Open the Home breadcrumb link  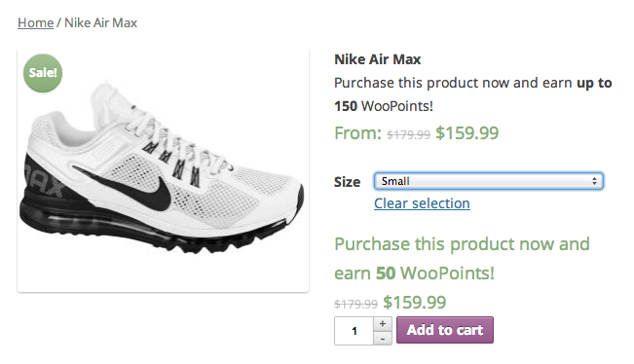(x=36, y=22)
